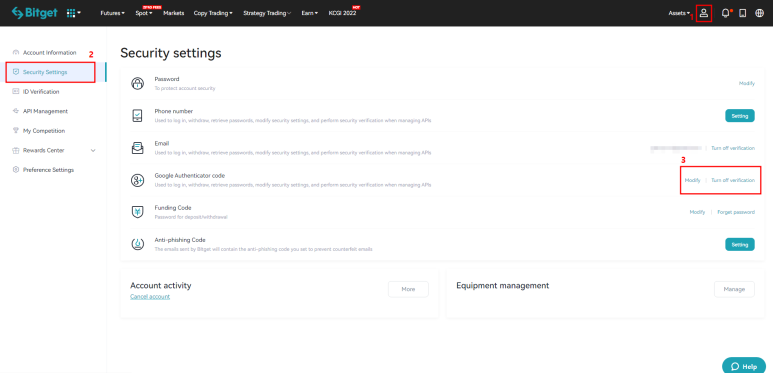Open the Spot dropdown menu
Image resolution: width=773 pixels, height=373 pixels.
144,13
